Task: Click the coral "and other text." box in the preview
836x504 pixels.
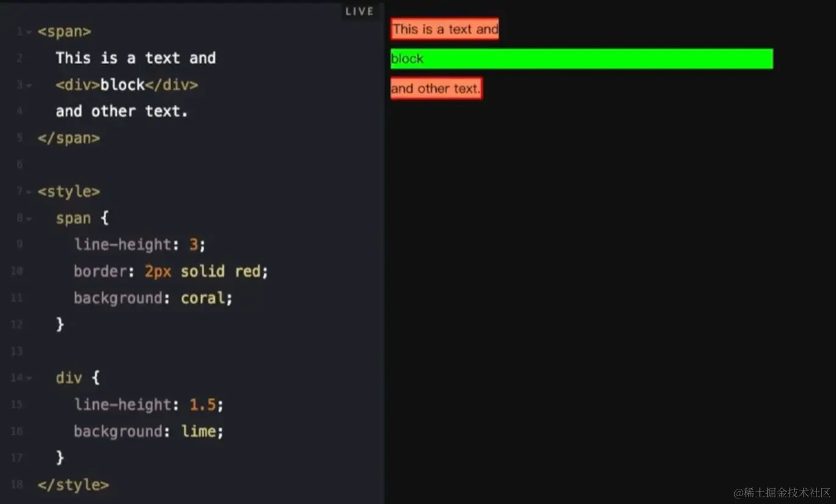Action: click(x=436, y=88)
